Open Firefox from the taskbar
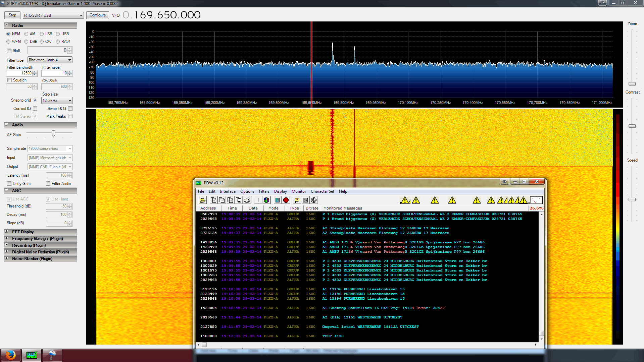644x362 pixels. (10, 355)
